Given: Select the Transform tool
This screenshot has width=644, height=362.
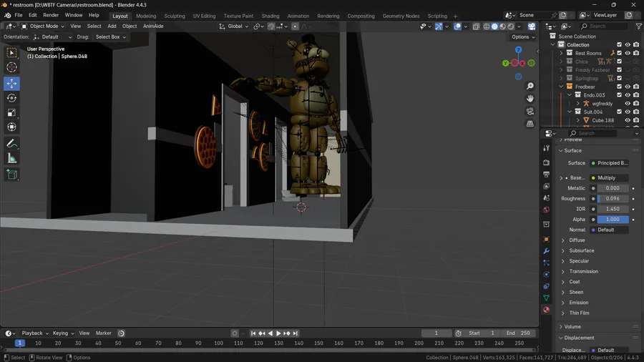Looking at the screenshot, I should (12, 127).
